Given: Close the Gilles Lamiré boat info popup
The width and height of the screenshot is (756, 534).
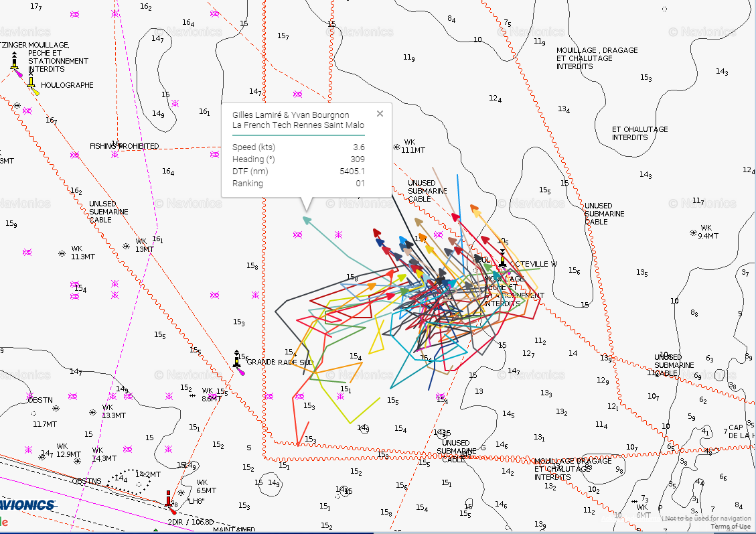Looking at the screenshot, I should [380, 114].
